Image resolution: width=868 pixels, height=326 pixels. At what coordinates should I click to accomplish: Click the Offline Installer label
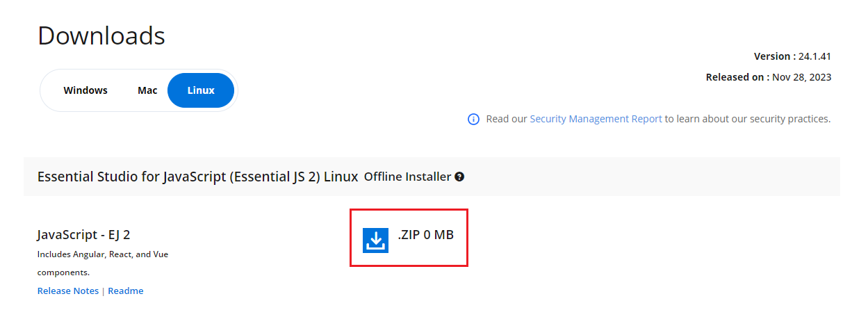tap(407, 177)
